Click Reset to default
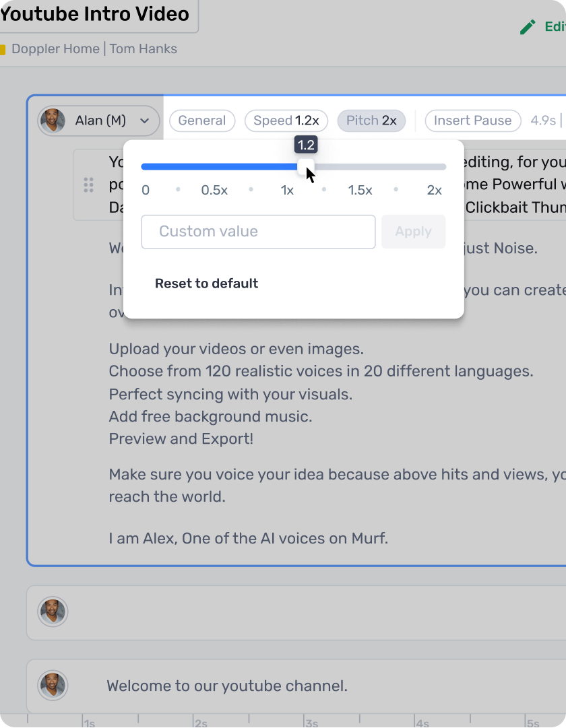This screenshot has height=728, width=566. pos(206,283)
